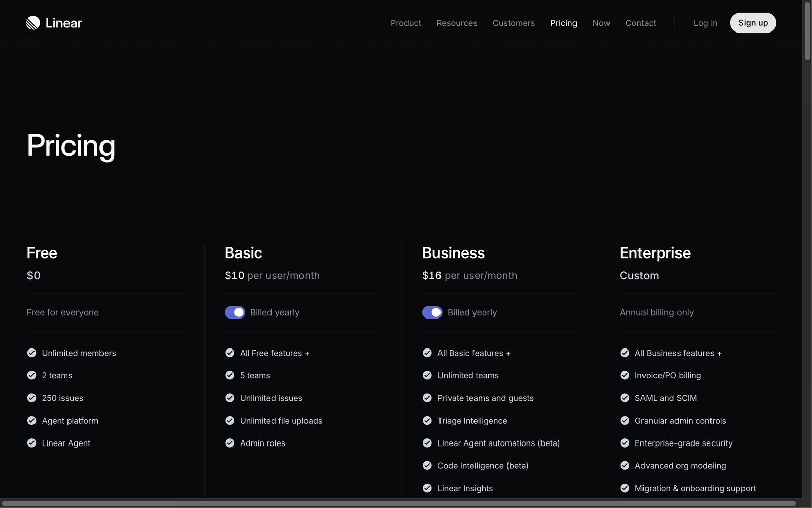The width and height of the screenshot is (812, 508).
Task: Click the Migration & onboarding support text
Action: click(695, 488)
